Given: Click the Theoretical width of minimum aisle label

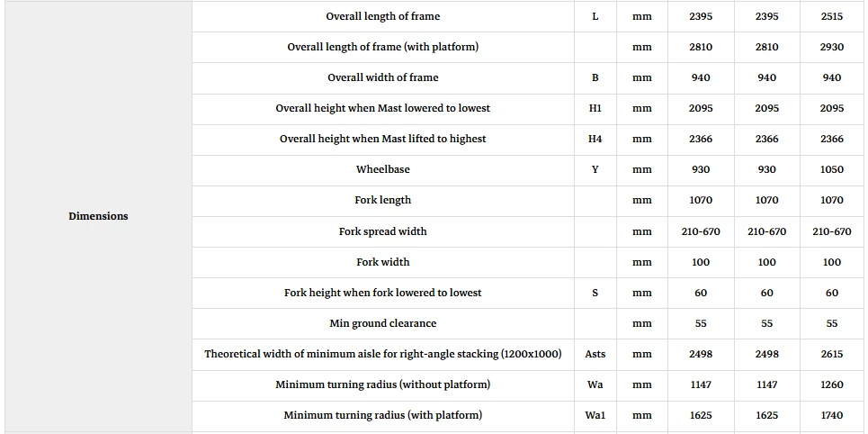Looking at the screenshot, I should coord(383,354).
